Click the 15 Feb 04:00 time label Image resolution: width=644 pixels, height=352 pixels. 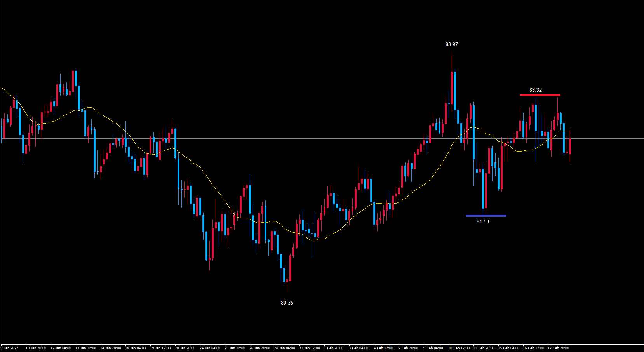click(508, 348)
